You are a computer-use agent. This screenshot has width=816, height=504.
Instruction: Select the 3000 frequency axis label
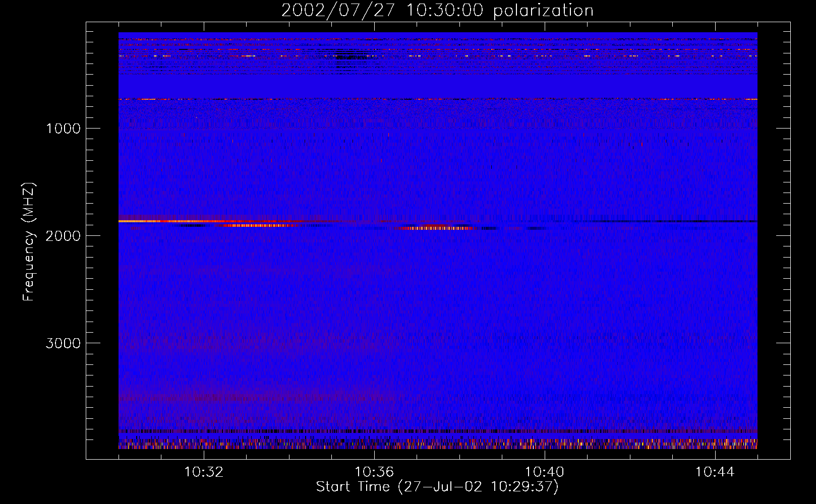(63, 343)
